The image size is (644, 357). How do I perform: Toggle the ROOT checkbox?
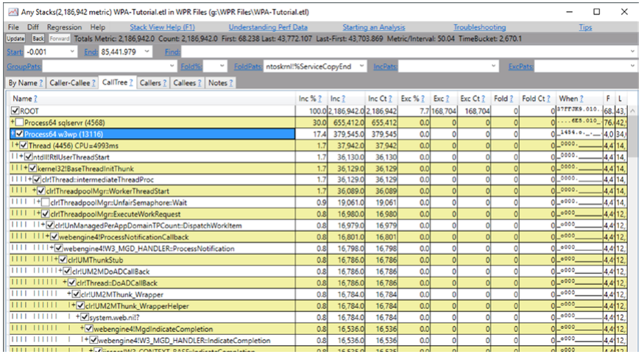[x=15, y=111]
